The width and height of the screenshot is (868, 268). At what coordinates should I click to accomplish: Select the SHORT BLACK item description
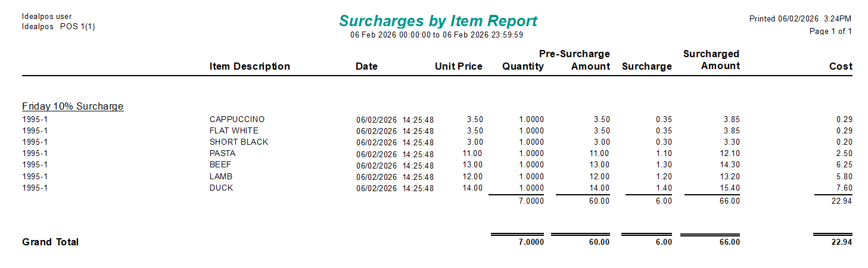[x=238, y=142]
